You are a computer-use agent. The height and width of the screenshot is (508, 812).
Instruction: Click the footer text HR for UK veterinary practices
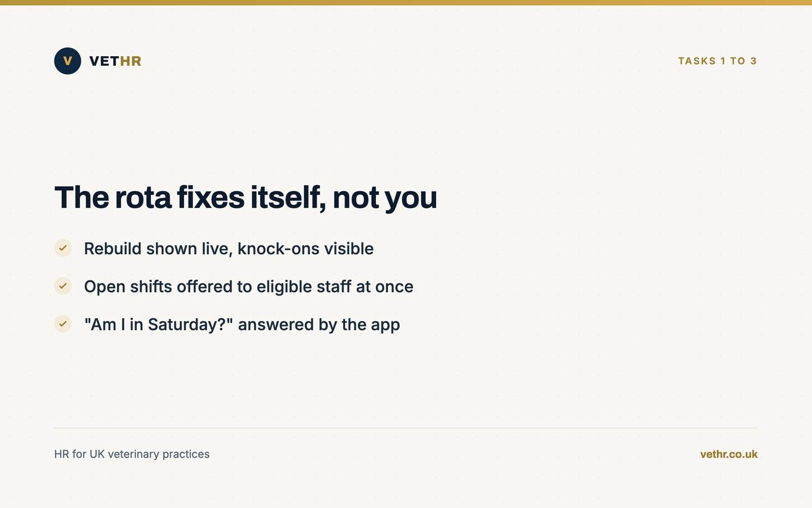132,454
